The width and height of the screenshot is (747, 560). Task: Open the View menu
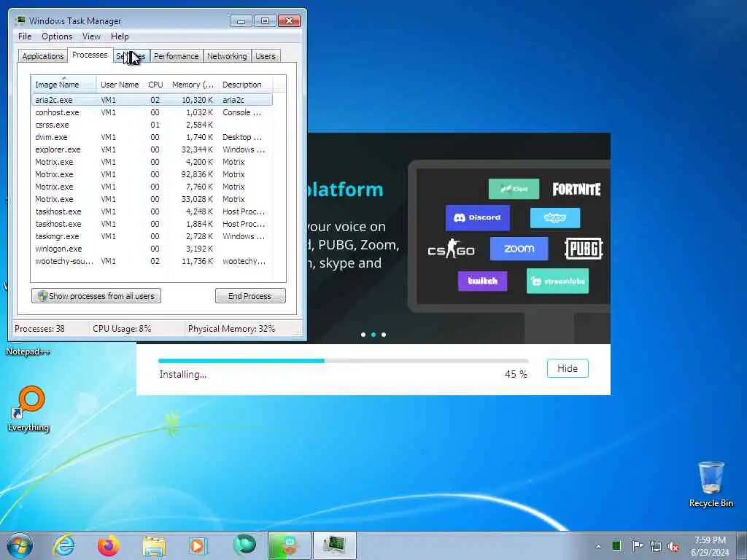pyautogui.click(x=91, y=36)
